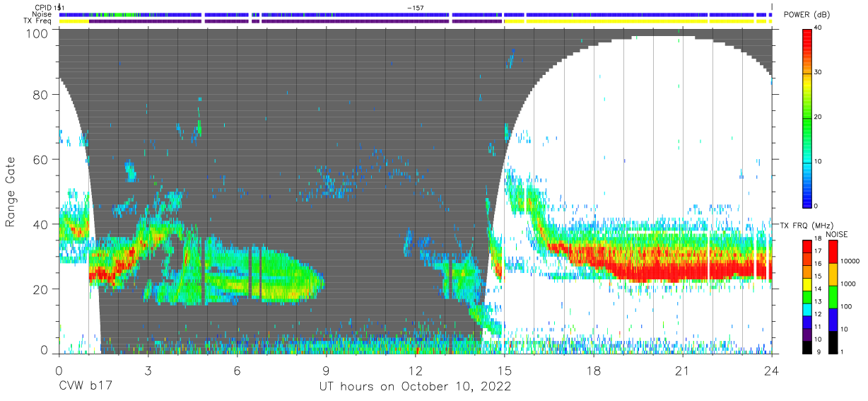
Task: Select hour 0 on the UT axis
Action: point(59,371)
